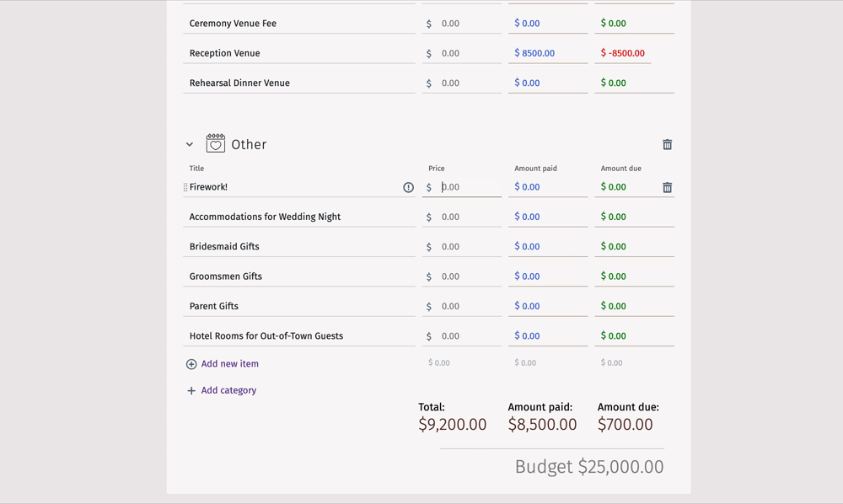Edit Rehearsal Dinner Venue amount paid
The width and height of the screenshot is (843, 504).
548,83
